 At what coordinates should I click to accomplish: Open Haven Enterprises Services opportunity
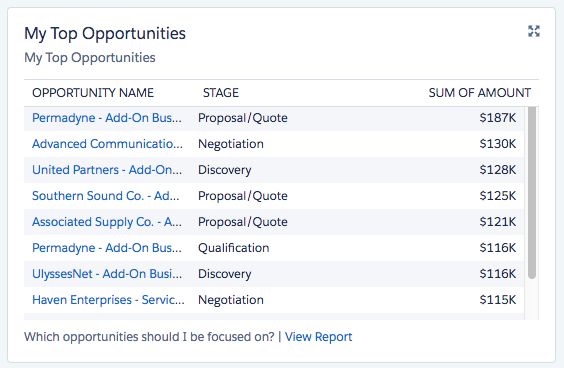click(108, 300)
